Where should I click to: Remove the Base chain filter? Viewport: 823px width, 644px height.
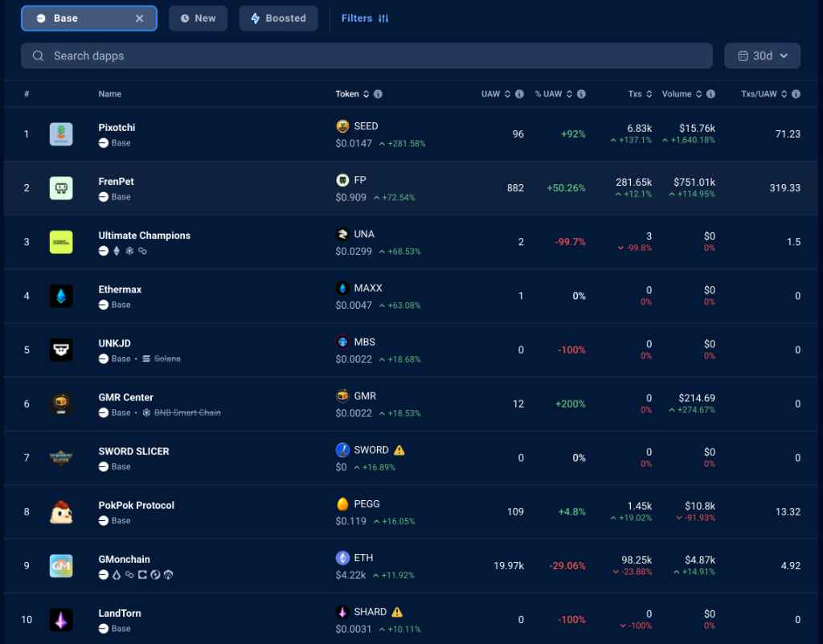click(x=140, y=18)
